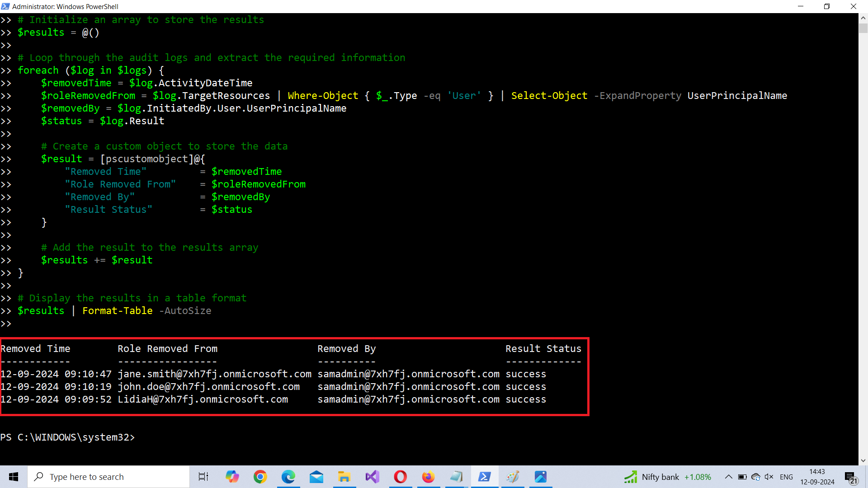Click the PowerShell taskbar icon
Viewport: 868px width, 488px height.
(484, 477)
